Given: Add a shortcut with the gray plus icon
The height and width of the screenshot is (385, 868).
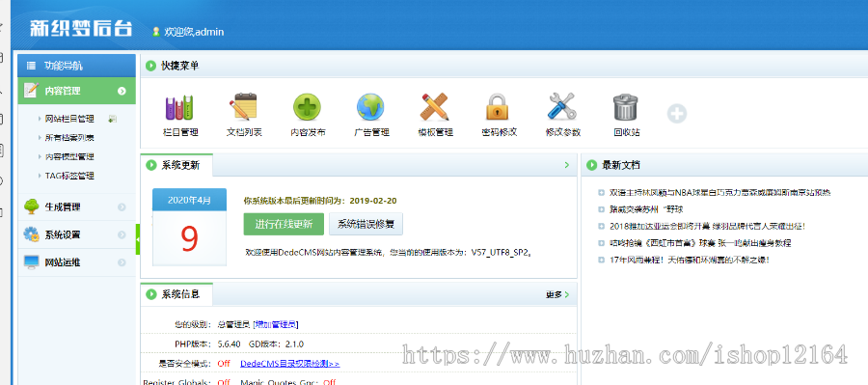Looking at the screenshot, I should pyautogui.click(x=677, y=114).
